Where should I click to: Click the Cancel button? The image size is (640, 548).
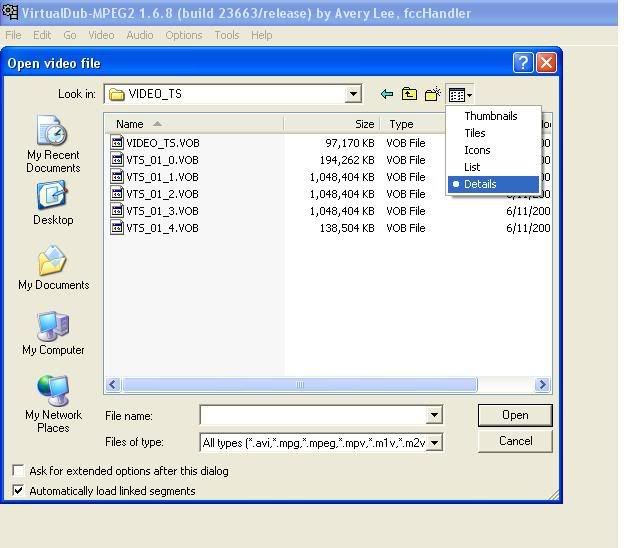coord(515,442)
